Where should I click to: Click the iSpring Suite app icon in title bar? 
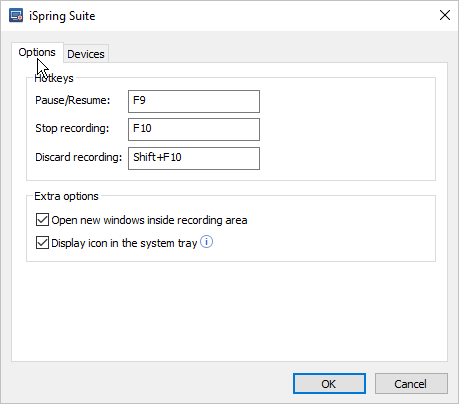16,16
